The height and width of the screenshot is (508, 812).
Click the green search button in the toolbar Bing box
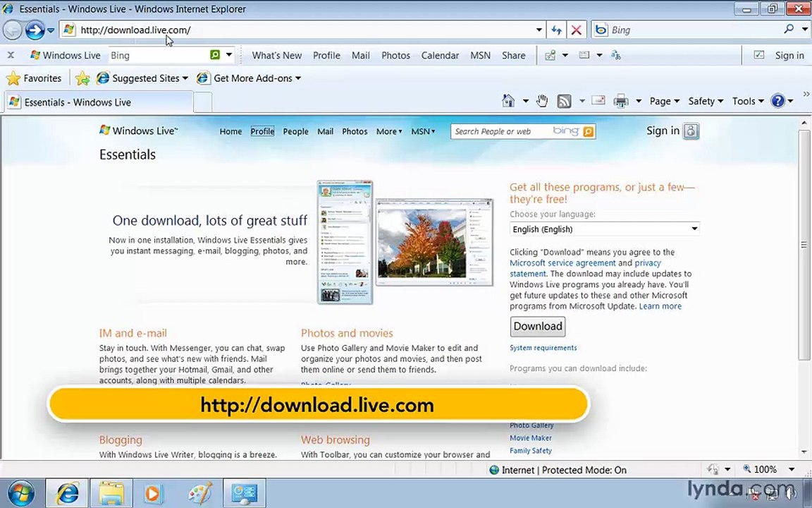coord(215,54)
